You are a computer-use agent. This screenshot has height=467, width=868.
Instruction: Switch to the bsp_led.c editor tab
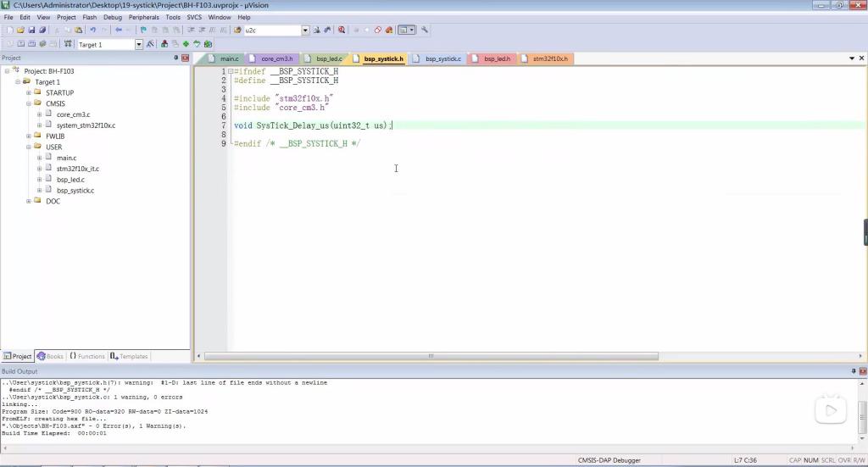coord(328,58)
